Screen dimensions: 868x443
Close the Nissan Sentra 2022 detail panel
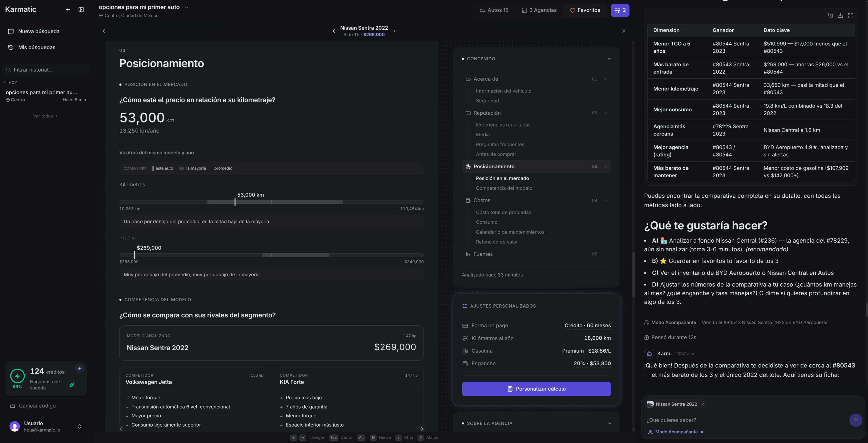tap(624, 31)
